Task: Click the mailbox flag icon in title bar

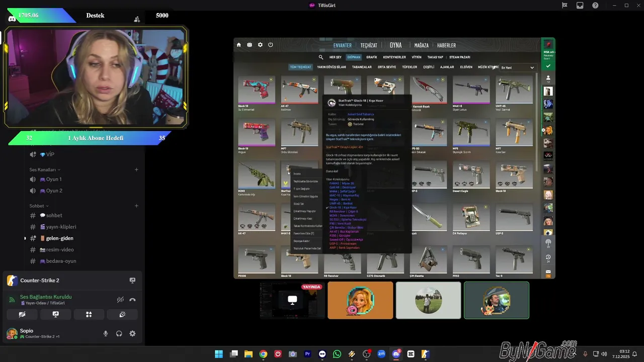Action: coord(565,5)
